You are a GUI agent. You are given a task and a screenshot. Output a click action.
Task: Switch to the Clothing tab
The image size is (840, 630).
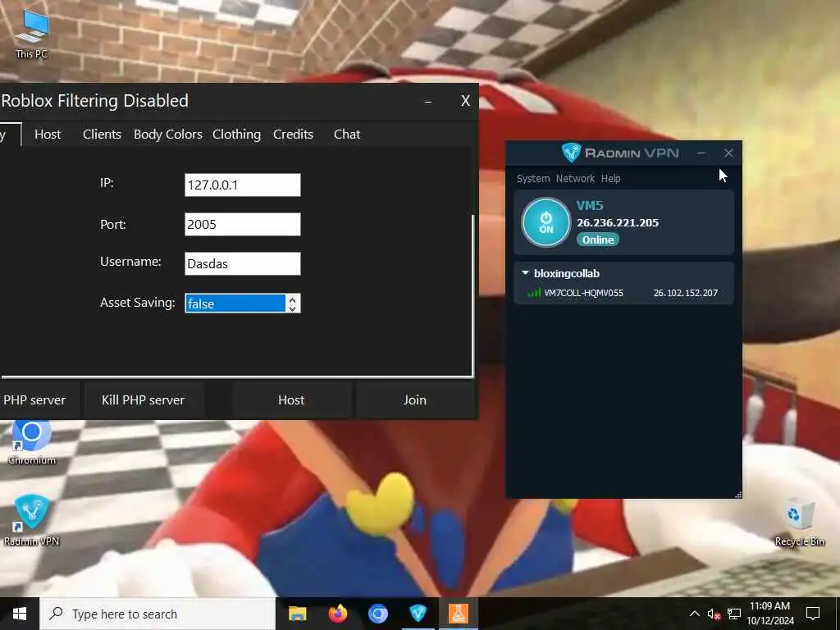coord(236,135)
